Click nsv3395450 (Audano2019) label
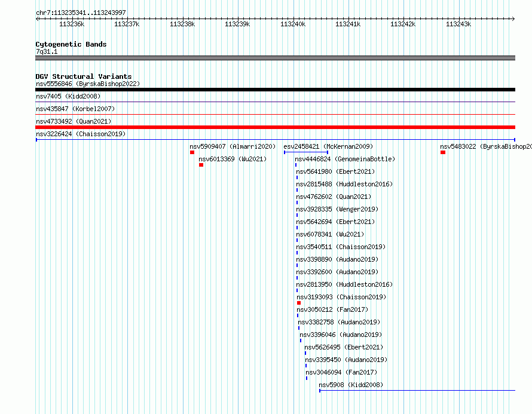This screenshot has width=532, height=414. 346,360
